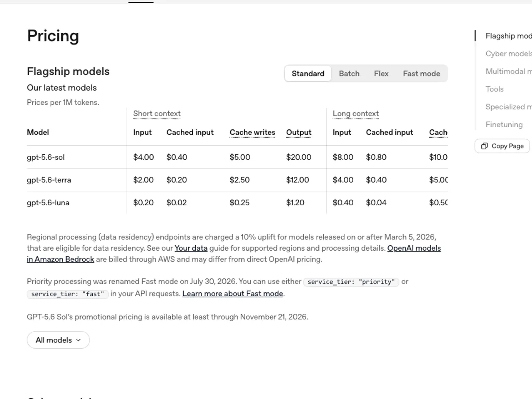
Task: Click the Input header under Short context
Action: 142,132
